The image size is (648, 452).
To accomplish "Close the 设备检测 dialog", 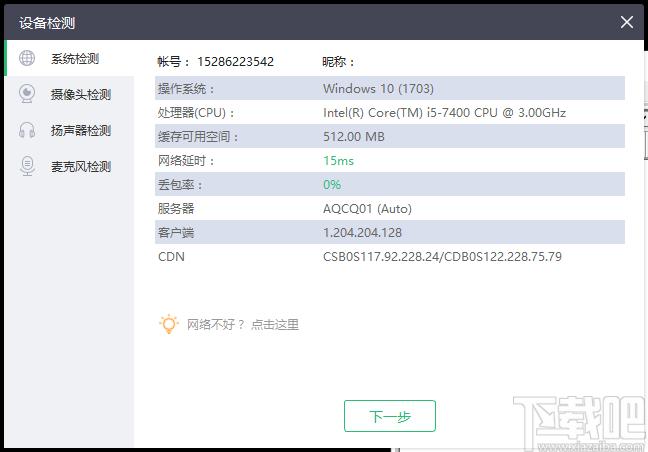I will pos(627,22).
